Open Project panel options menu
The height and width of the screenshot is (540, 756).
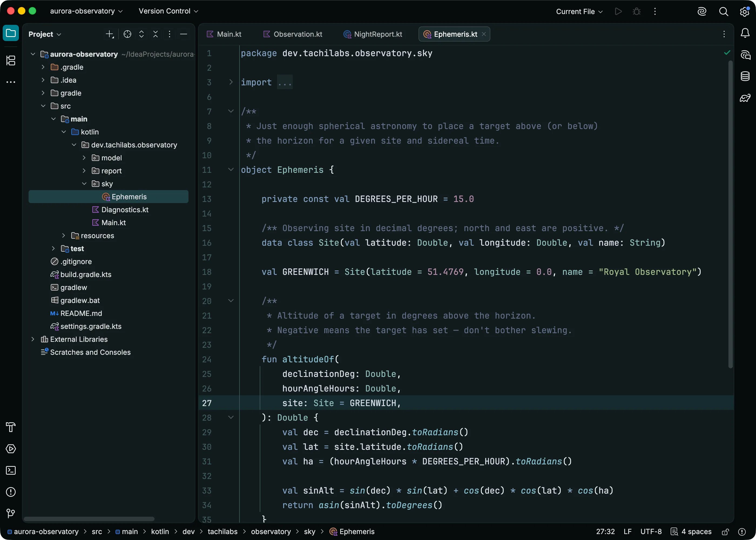coord(169,34)
